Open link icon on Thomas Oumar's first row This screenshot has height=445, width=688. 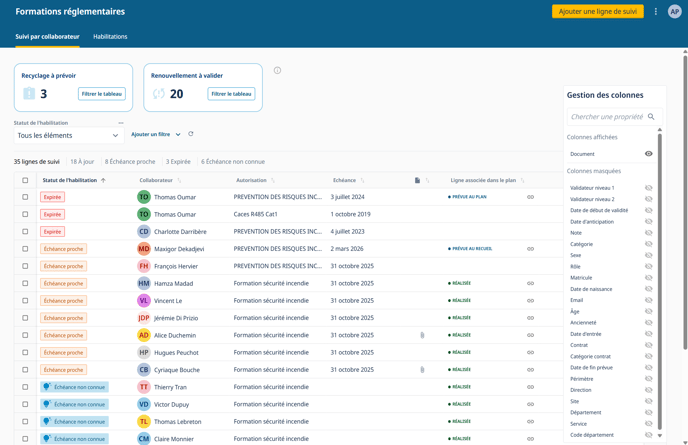click(x=530, y=197)
